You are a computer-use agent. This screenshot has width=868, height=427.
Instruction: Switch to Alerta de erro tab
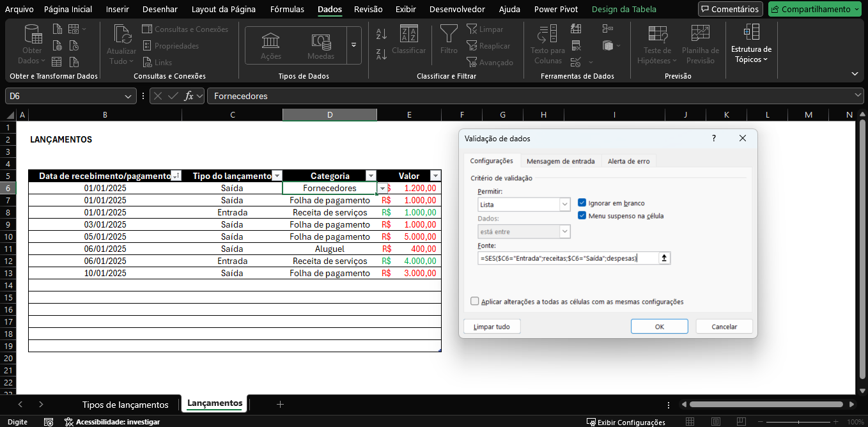(628, 161)
